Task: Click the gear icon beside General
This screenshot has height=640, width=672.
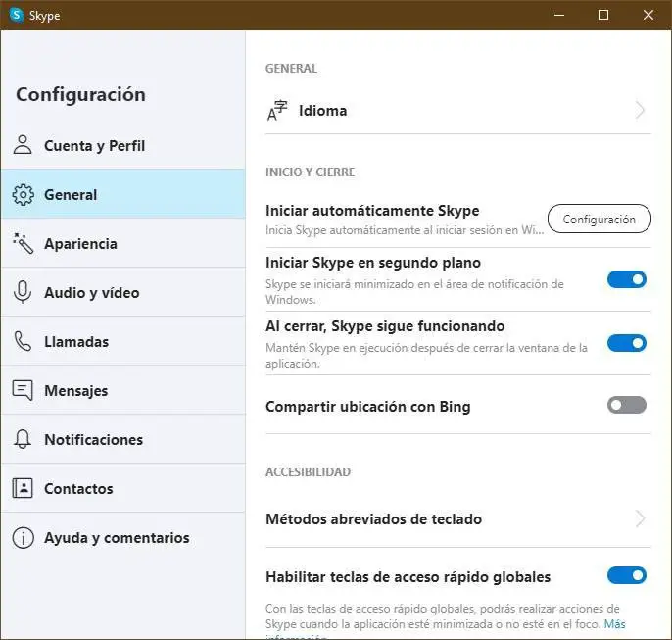Action: (x=23, y=195)
